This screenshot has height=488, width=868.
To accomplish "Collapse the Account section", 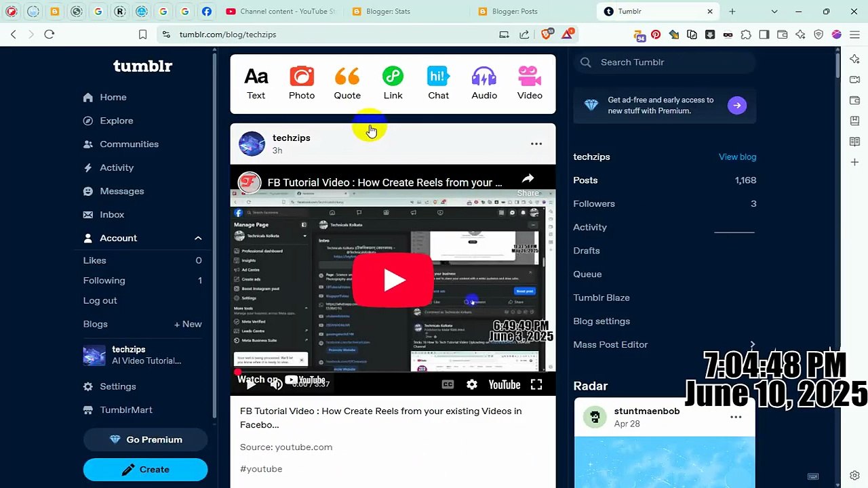I will coord(198,238).
